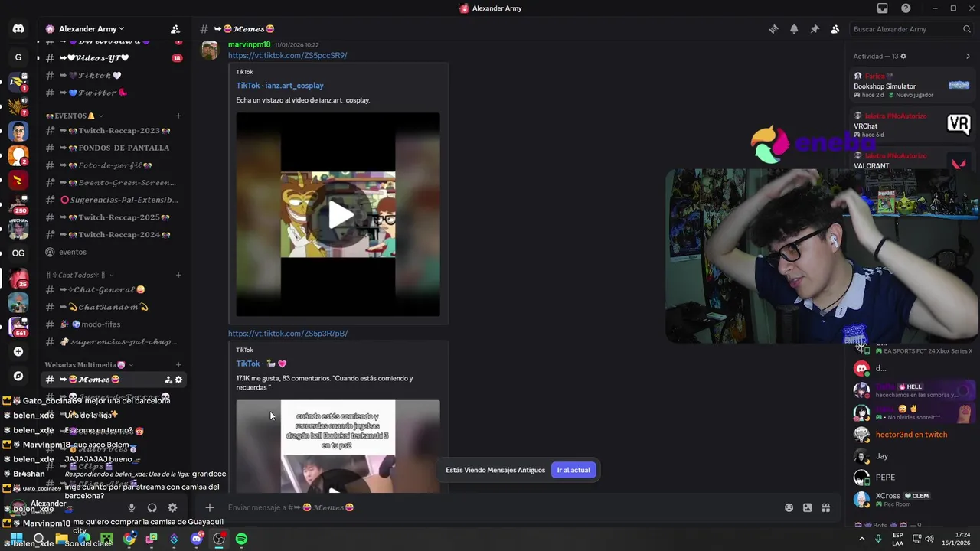
Task: Show system tray hidden icons chevron
Action: [x=862, y=539]
